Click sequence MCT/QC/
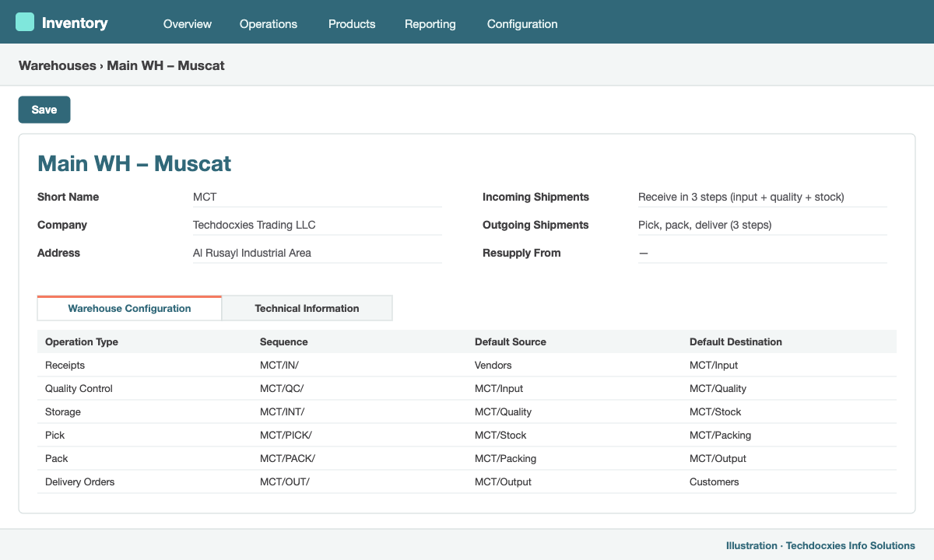The width and height of the screenshot is (934, 560). tap(282, 388)
